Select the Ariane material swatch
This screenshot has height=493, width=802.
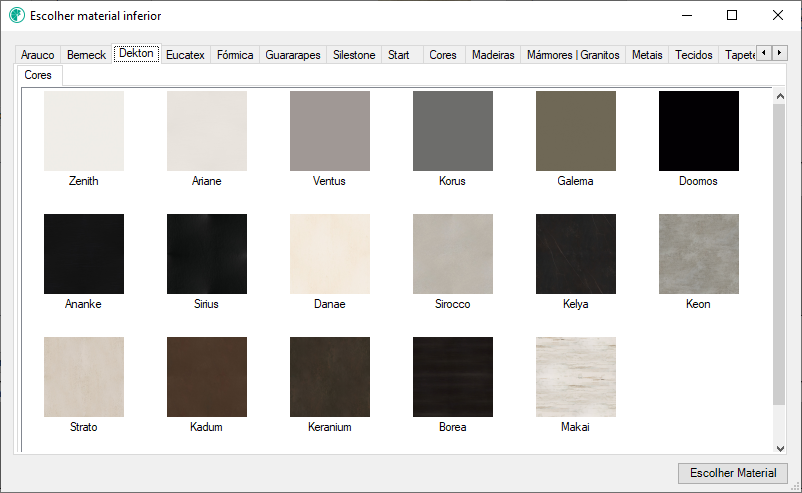pos(207,131)
